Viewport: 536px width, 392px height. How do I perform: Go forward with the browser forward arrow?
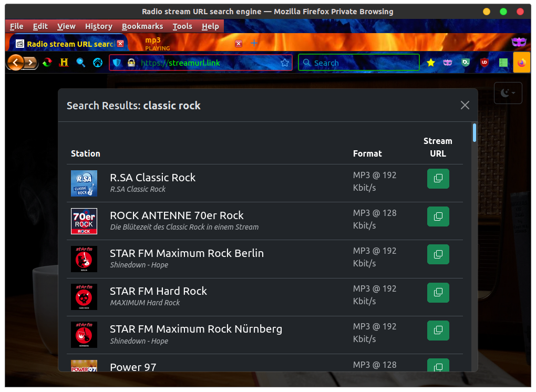(31, 63)
